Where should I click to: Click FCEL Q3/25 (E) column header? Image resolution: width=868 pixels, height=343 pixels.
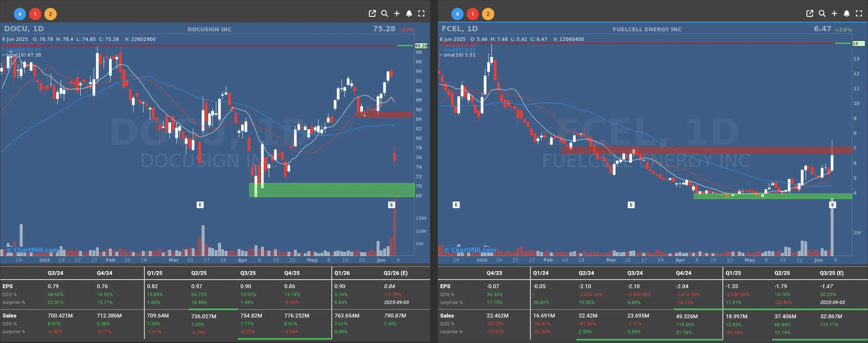coord(831,273)
